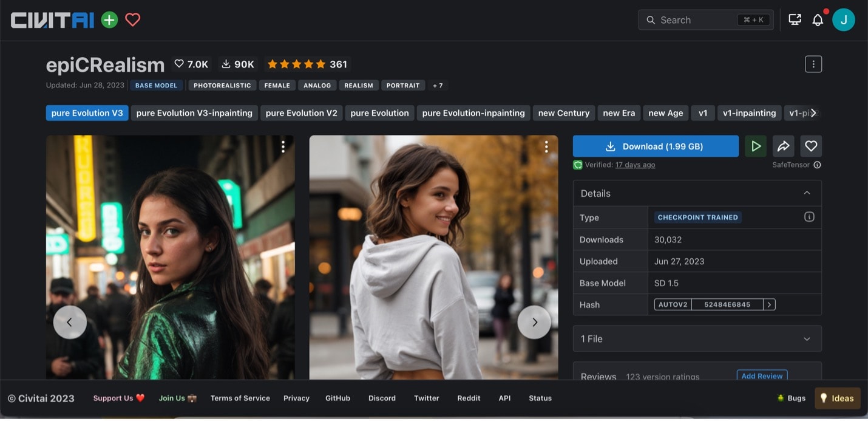Select the pure Evolution version tab
The width and height of the screenshot is (868, 421).
click(x=379, y=113)
